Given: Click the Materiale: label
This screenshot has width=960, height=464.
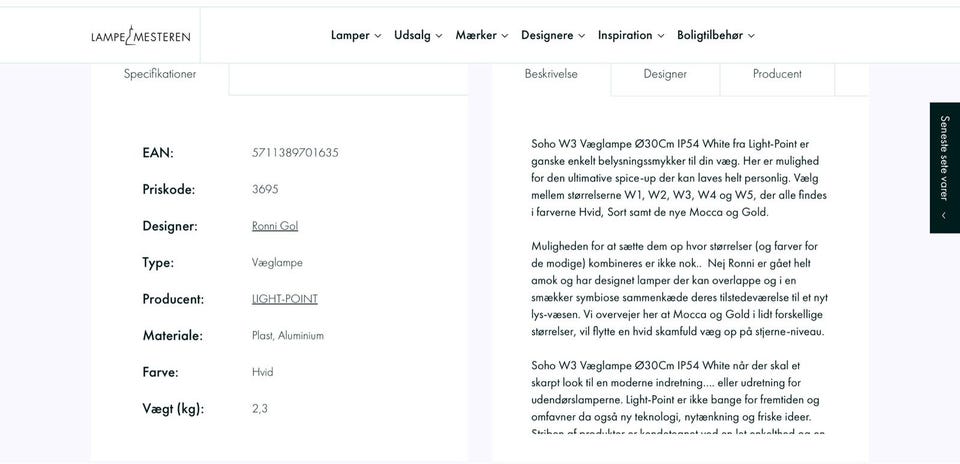Looking at the screenshot, I should point(173,335).
